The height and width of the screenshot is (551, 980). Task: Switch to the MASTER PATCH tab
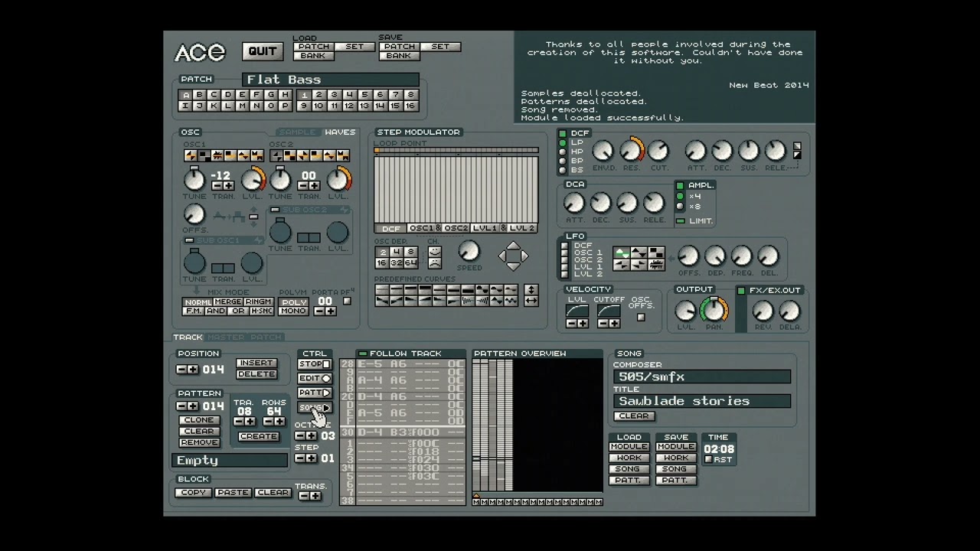(x=245, y=337)
